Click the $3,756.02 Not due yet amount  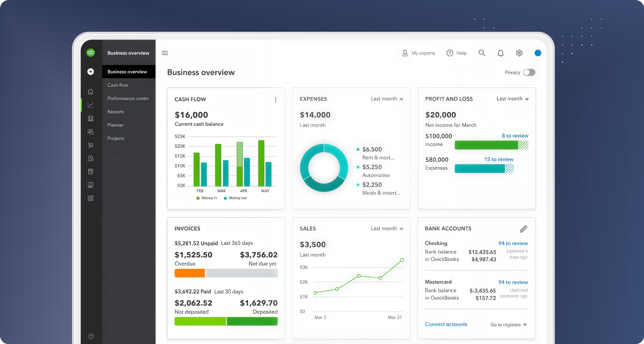pyautogui.click(x=259, y=255)
